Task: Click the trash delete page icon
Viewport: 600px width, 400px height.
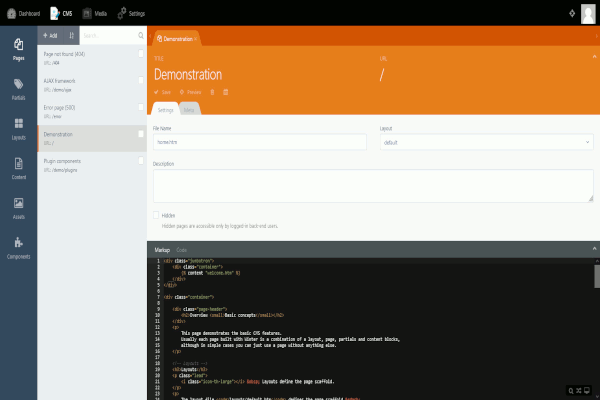Action: click(x=226, y=91)
